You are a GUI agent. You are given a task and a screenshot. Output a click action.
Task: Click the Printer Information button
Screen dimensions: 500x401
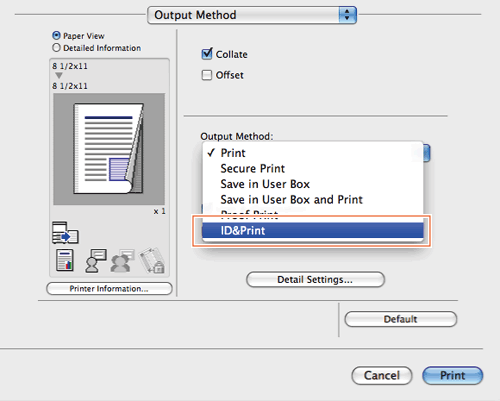(109, 289)
